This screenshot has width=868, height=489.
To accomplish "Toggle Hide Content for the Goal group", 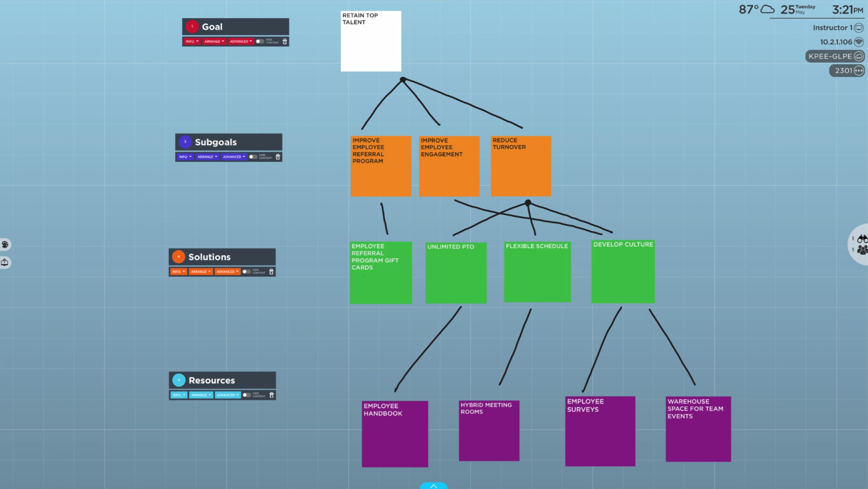I will click(260, 41).
